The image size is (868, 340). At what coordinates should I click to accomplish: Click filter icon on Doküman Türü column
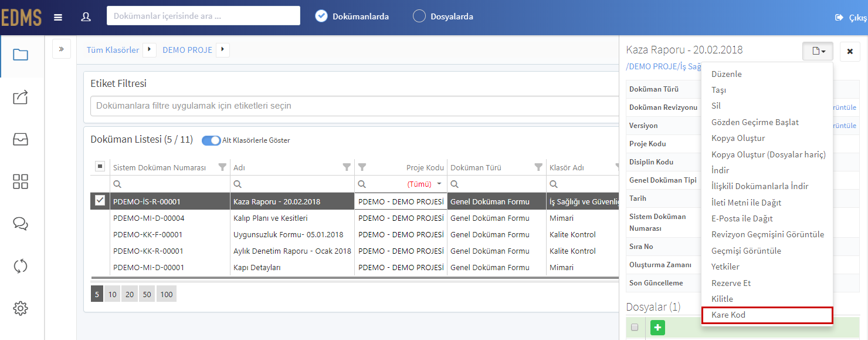click(x=538, y=167)
